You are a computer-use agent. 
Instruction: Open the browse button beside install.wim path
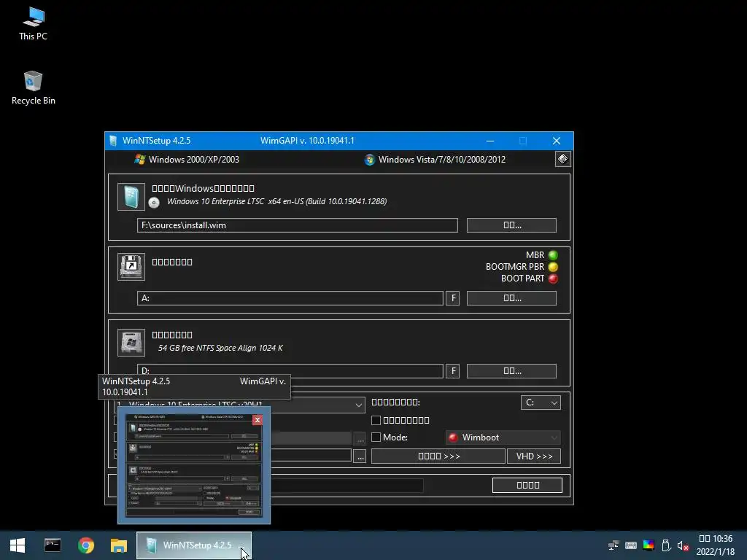[x=511, y=225]
